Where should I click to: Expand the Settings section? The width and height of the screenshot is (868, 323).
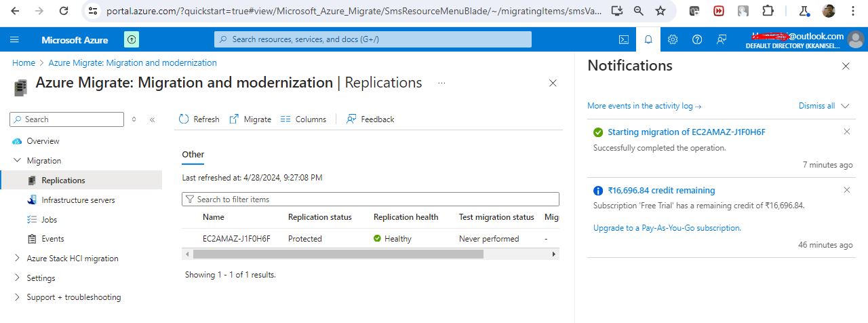[18, 278]
